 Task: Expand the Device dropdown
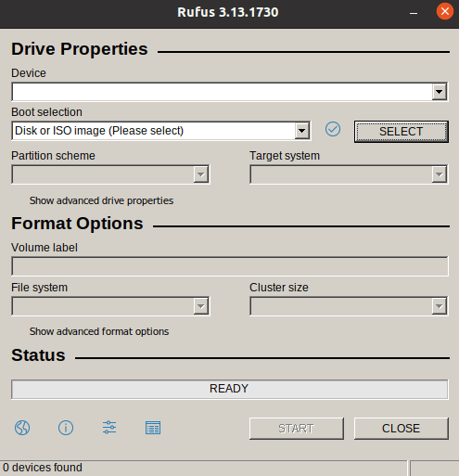click(x=230, y=92)
